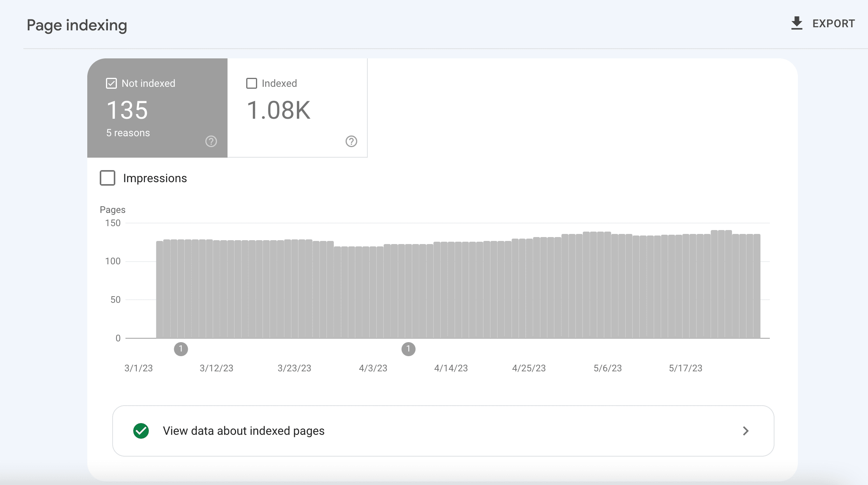This screenshot has width=868, height=485.
Task: Click the annotation marker near 4/3/23
Action: [408, 349]
